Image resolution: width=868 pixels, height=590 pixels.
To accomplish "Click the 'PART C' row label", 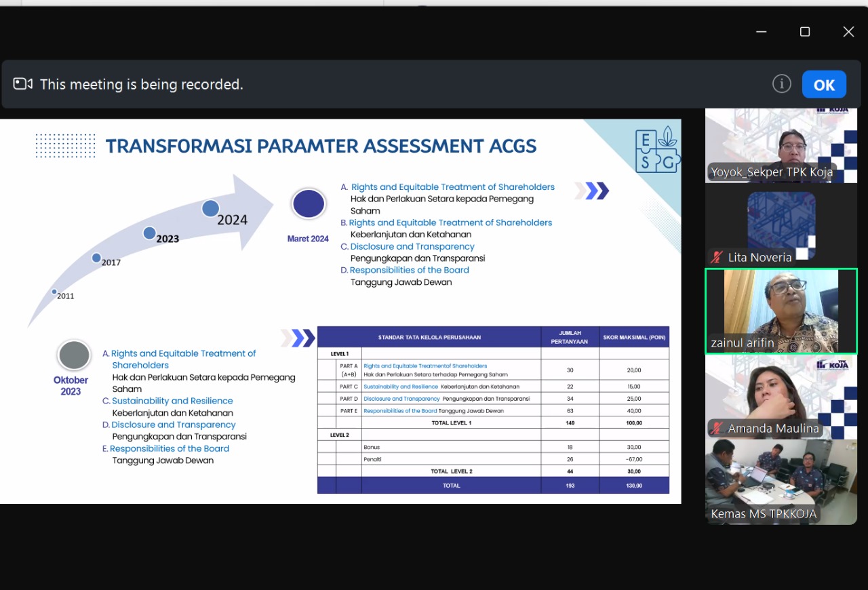I will 349,387.
